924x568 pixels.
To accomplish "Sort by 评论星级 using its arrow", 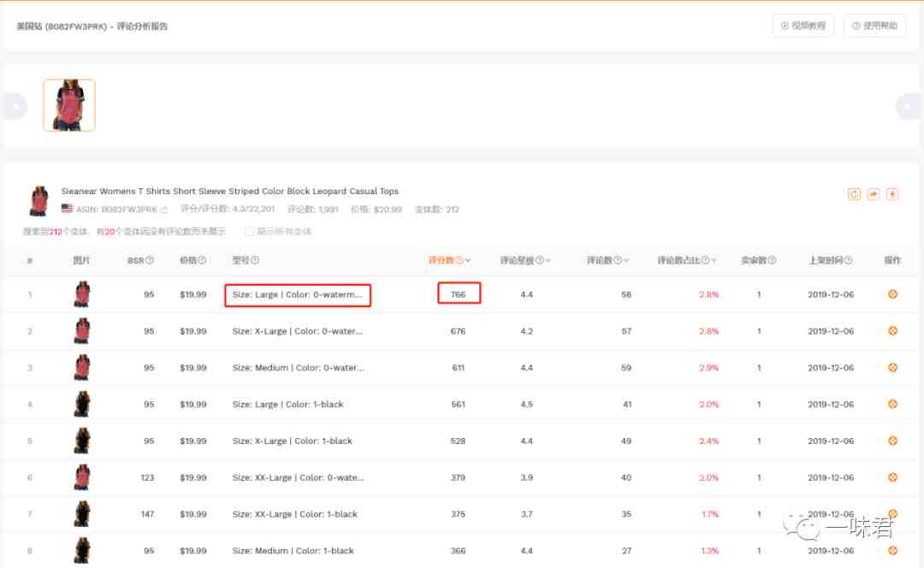I will click(x=548, y=260).
